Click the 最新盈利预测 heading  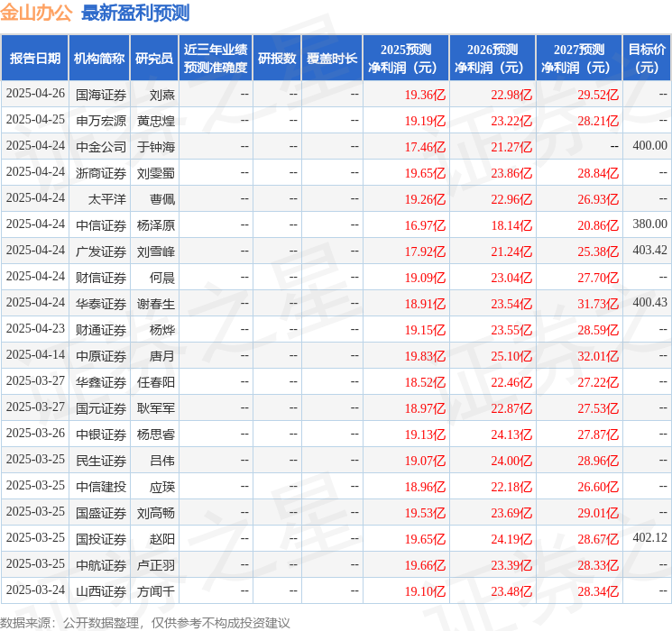coord(135,13)
